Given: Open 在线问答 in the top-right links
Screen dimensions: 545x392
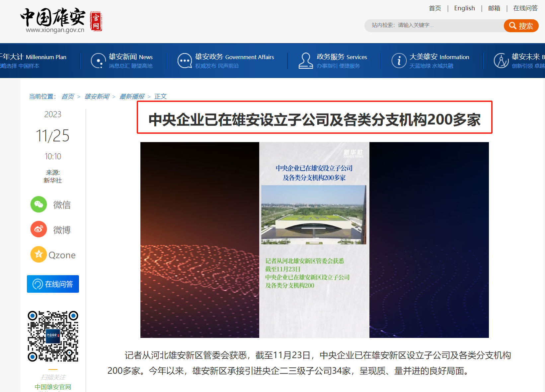Looking at the screenshot, I should click(525, 8).
